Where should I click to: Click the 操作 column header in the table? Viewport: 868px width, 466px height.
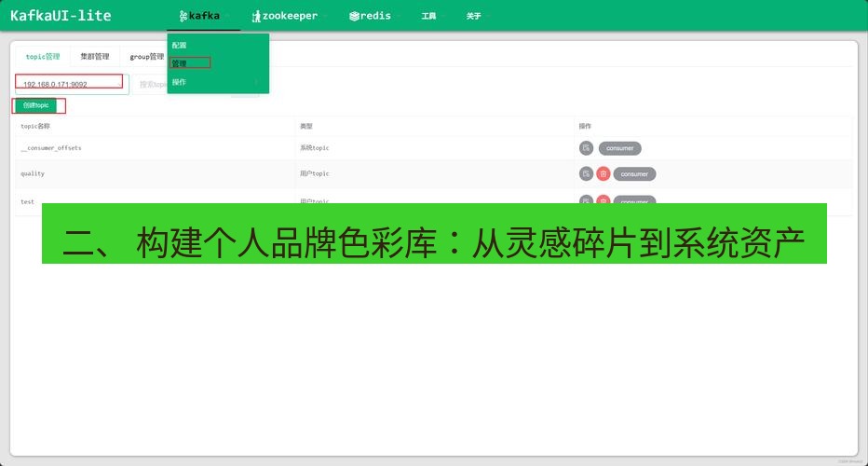[585, 127]
